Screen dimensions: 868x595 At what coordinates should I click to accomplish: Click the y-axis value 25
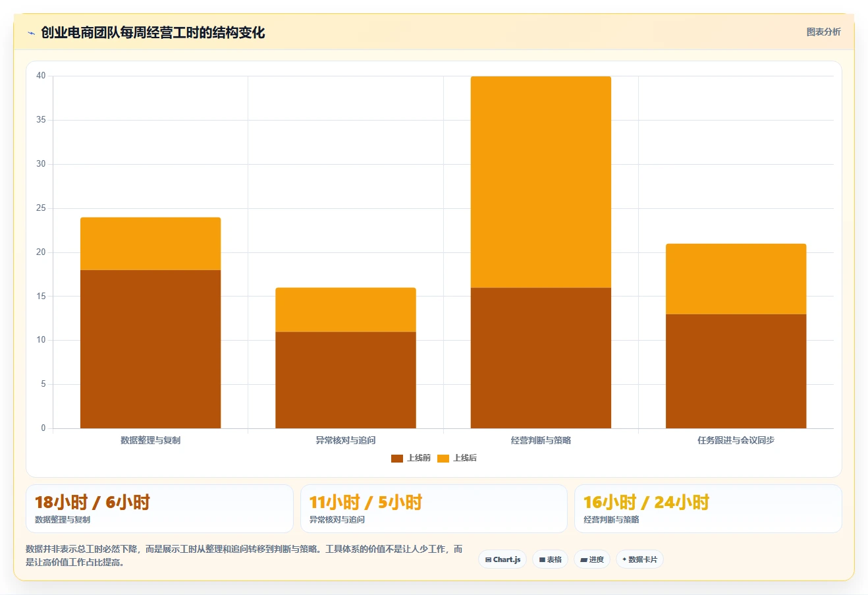(x=41, y=208)
